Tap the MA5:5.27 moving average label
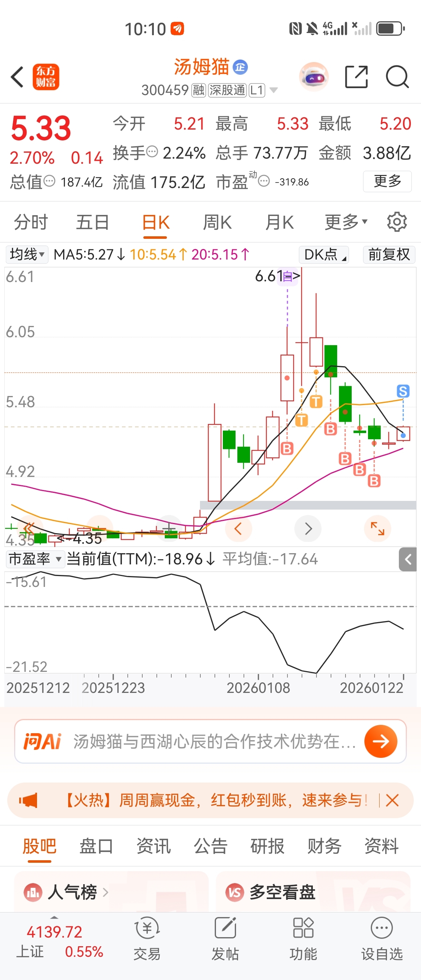The height and width of the screenshot is (980, 421). [89, 254]
